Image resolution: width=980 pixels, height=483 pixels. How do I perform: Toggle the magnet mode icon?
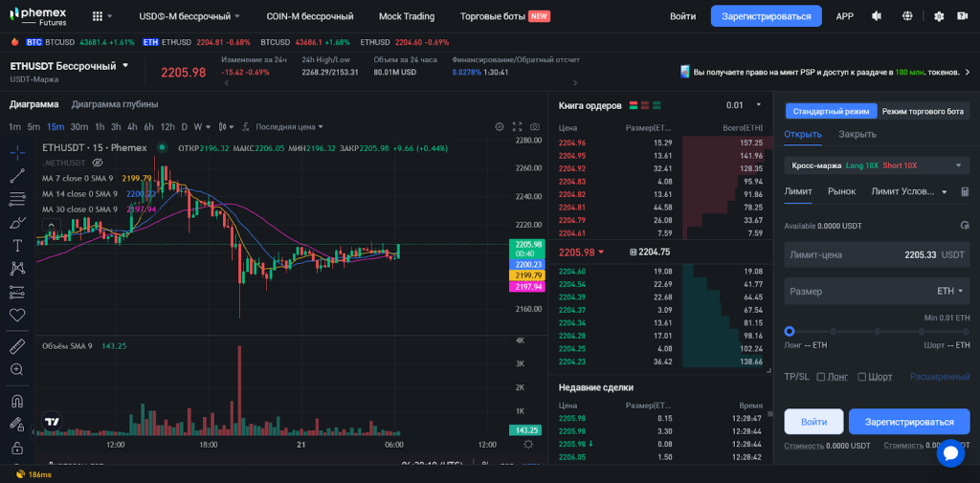(17, 401)
